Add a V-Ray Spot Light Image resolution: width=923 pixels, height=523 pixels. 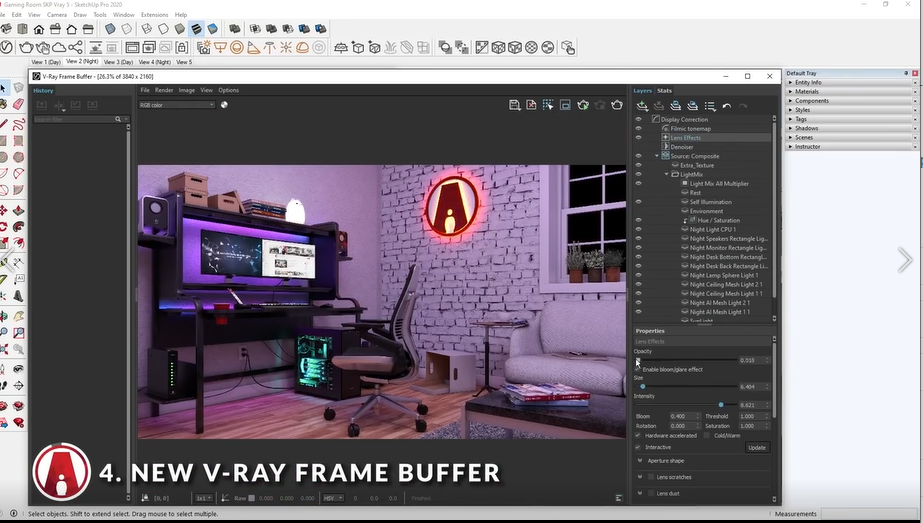(x=253, y=47)
